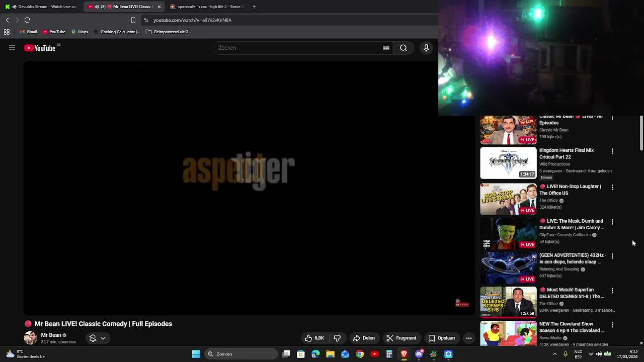Start voice search with the microphone
The image size is (644, 362).
coord(426,48)
